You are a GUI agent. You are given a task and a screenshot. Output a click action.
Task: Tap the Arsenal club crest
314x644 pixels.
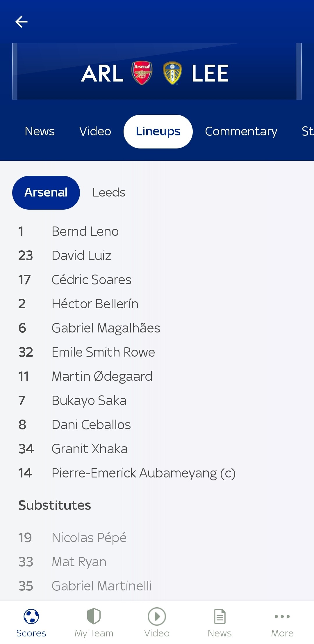click(x=142, y=73)
